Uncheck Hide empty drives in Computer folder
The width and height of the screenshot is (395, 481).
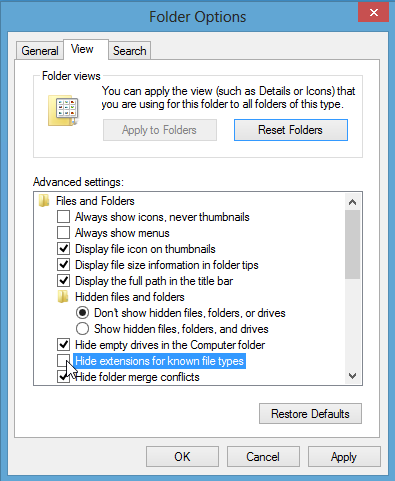[63, 345]
